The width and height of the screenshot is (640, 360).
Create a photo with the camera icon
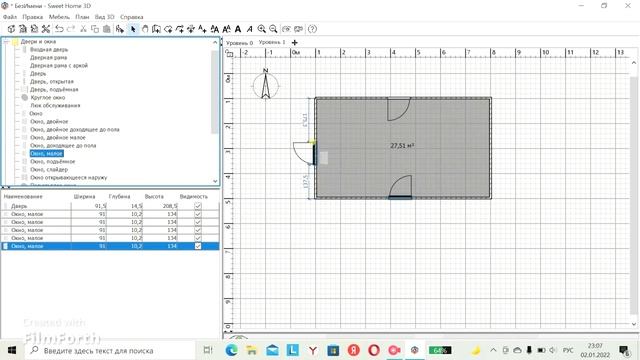287,29
